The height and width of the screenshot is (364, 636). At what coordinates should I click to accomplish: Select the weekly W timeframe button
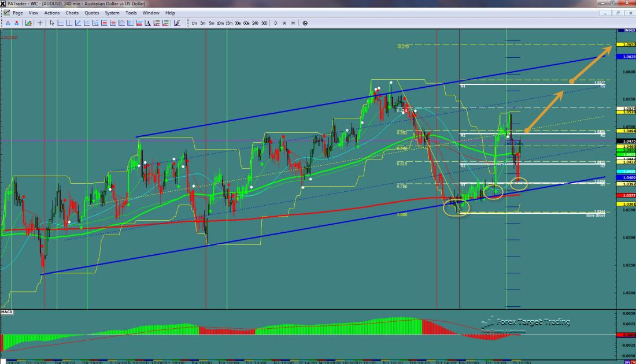coord(284,23)
